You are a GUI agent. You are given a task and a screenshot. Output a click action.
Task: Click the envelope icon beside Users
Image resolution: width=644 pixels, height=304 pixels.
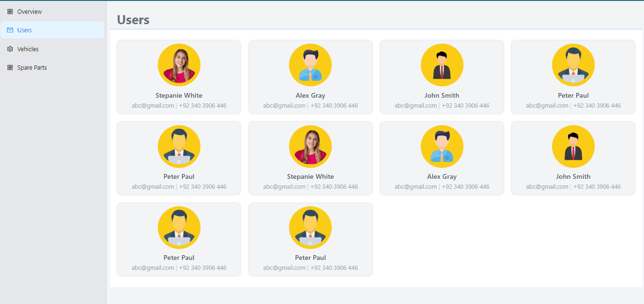tap(10, 30)
